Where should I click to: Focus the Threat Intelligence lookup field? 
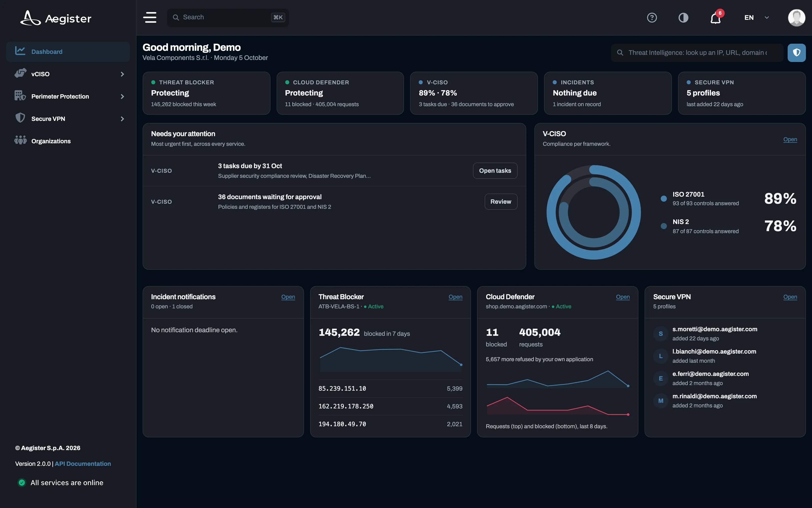coord(697,53)
